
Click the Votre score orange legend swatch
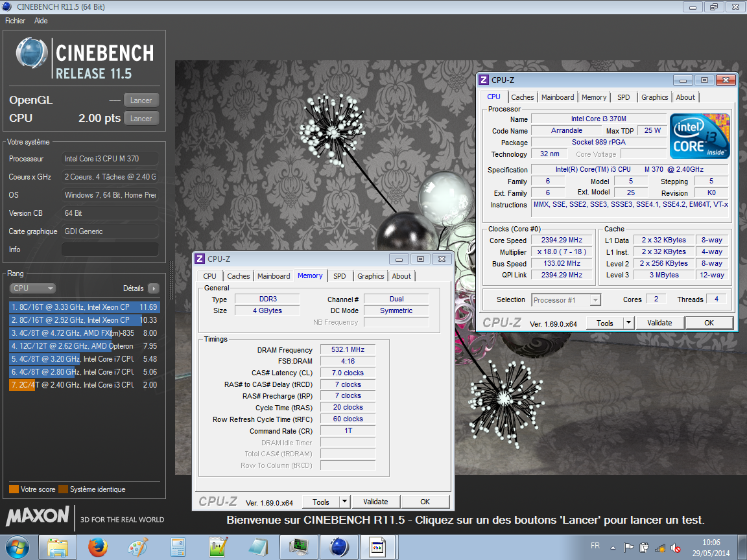point(14,489)
